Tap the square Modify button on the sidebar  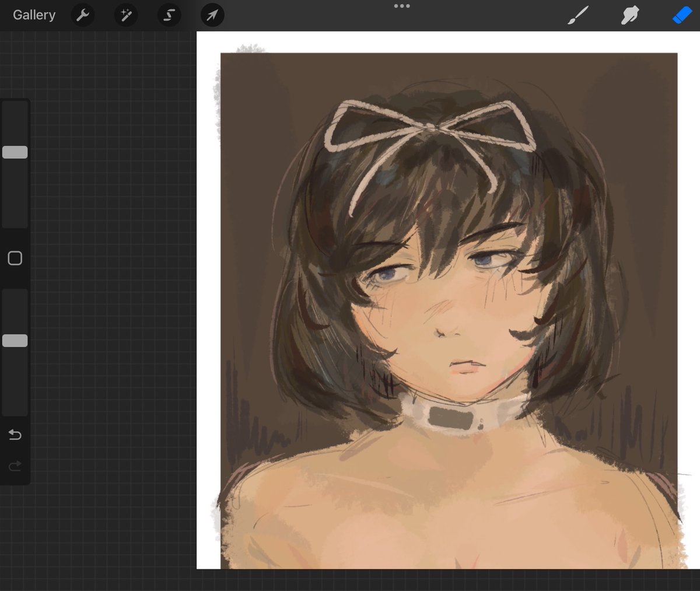pos(15,258)
